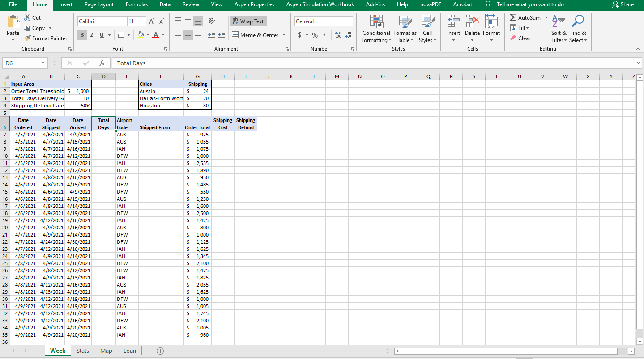Apply Merge & Center
The width and height of the screenshot is (644, 359).
tap(256, 35)
